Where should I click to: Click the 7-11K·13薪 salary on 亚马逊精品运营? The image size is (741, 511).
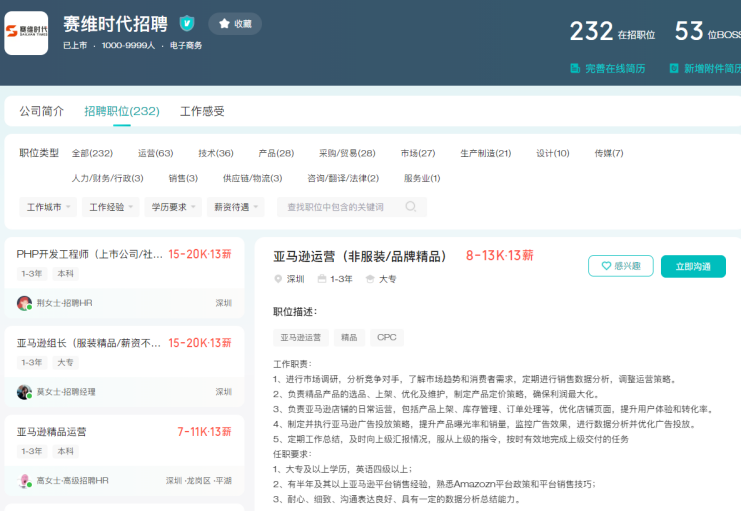tap(204, 432)
